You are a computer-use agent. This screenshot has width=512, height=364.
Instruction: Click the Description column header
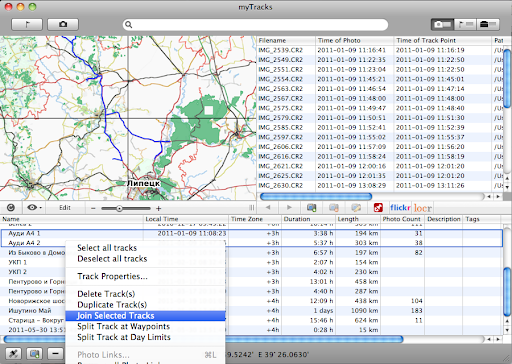tap(444, 219)
